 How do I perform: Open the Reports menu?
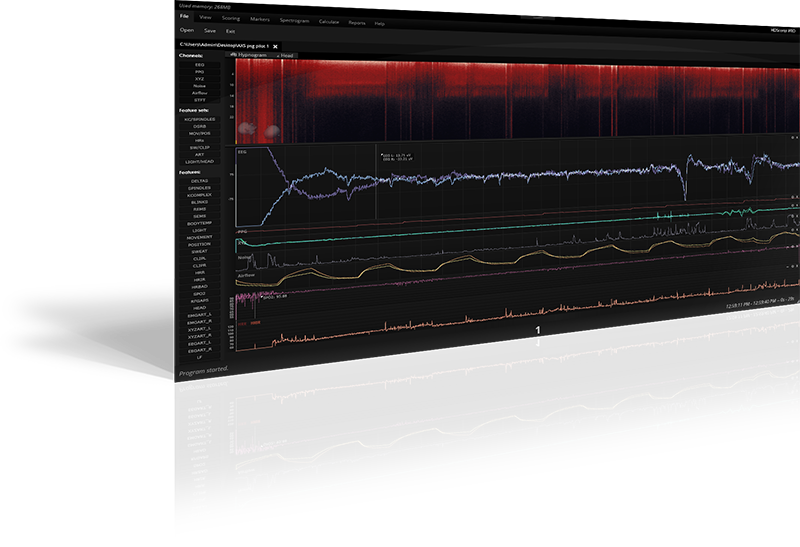point(357,21)
